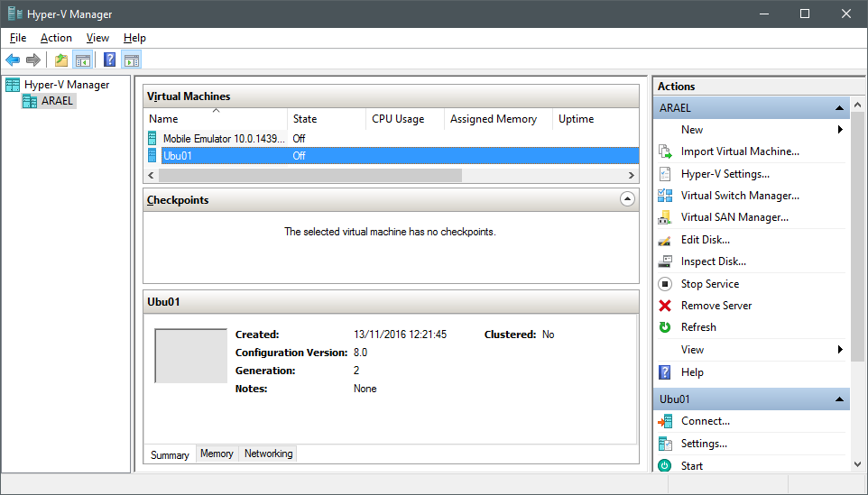This screenshot has height=495, width=868.
Task: Sort by the State column header
Action: coord(327,119)
